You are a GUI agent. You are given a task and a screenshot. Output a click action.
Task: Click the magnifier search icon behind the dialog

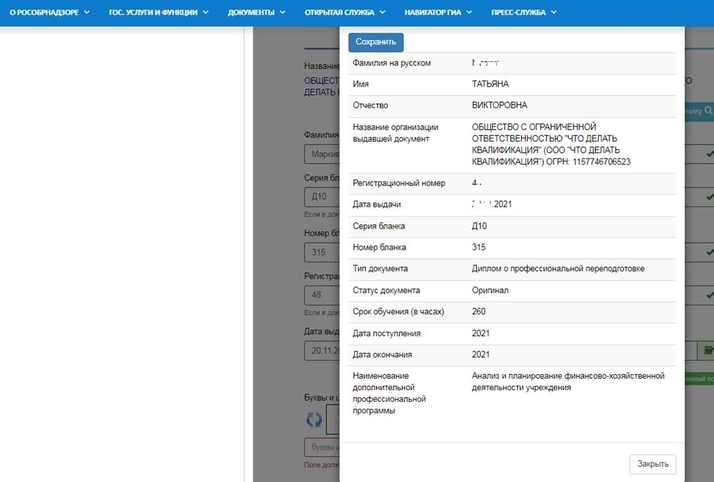pos(708,111)
